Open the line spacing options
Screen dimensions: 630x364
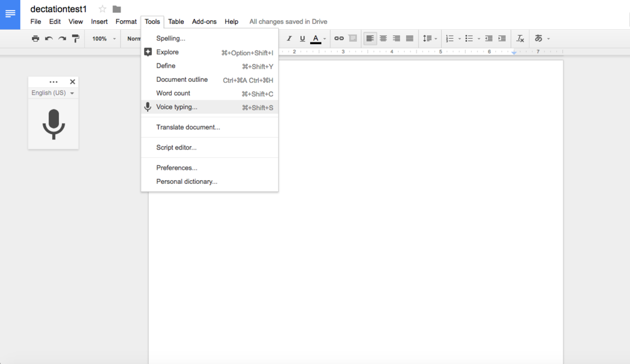click(429, 39)
